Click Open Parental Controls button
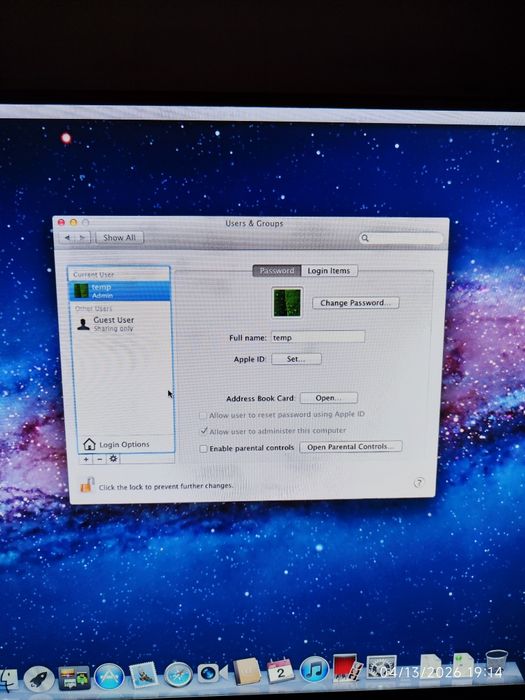 (x=350, y=447)
